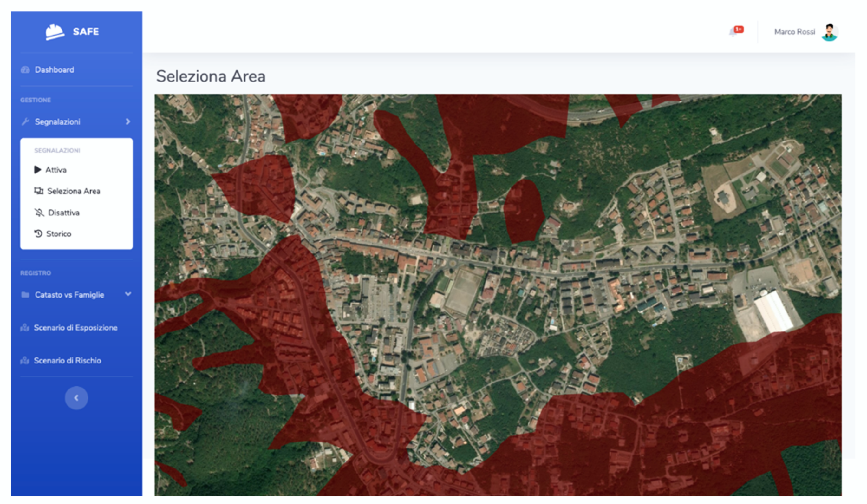The height and width of the screenshot is (504, 867).
Task: Collapse the sidebar with round arrow button
Action: [x=76, y=398]
